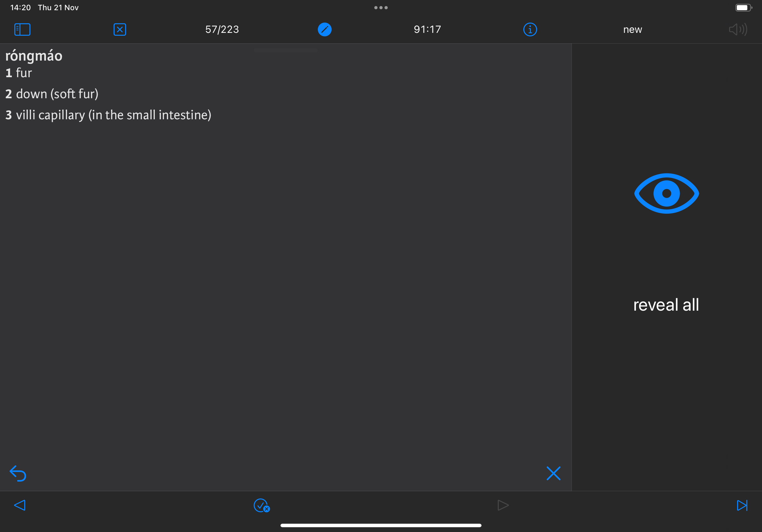Tap the checkmark-with-x circle icon

(262, 506)
